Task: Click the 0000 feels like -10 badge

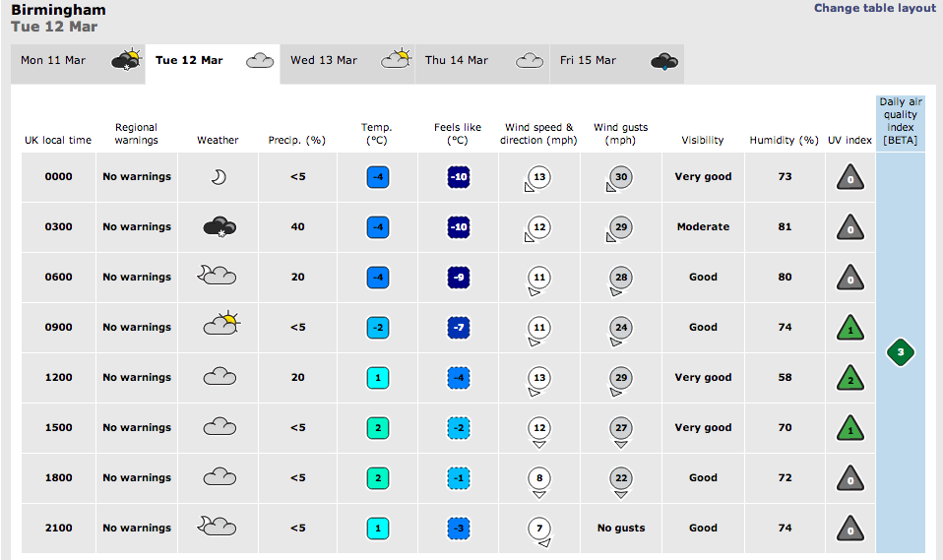Action: pyautogui.click(x=459, y=177)
